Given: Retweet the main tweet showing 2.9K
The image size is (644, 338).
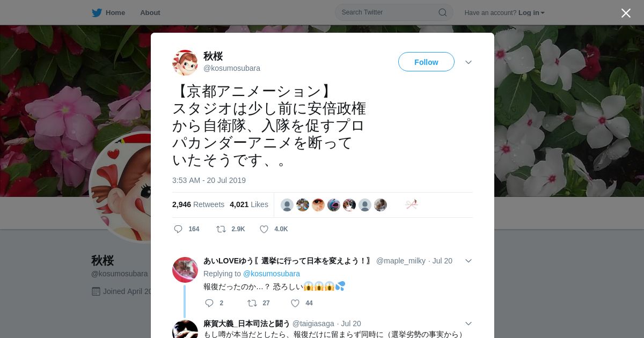Looking at the screenshot, I should click(221, 229).
